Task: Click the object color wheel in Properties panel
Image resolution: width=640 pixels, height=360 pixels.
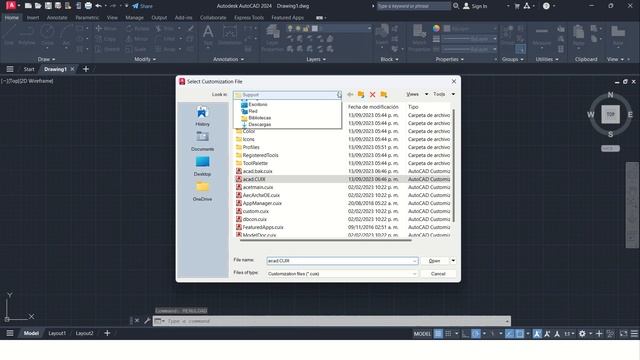Action: pos(436,28)
